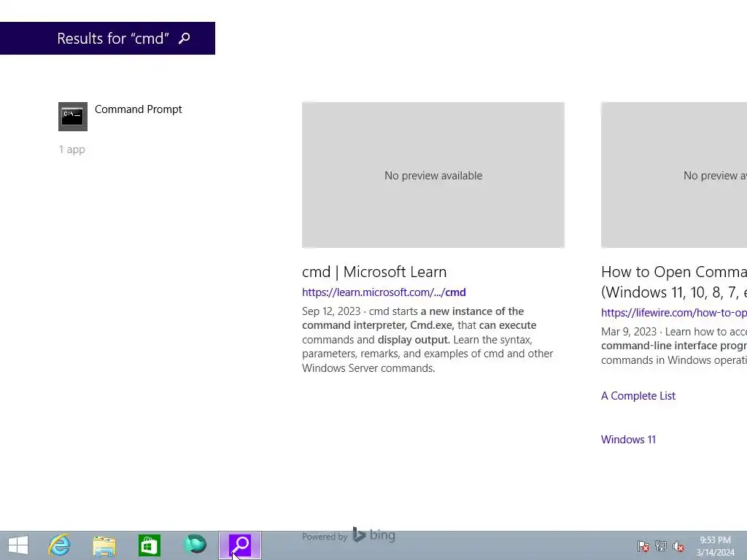
Task: Open the network status tray icon
Action: click(661, 545)
